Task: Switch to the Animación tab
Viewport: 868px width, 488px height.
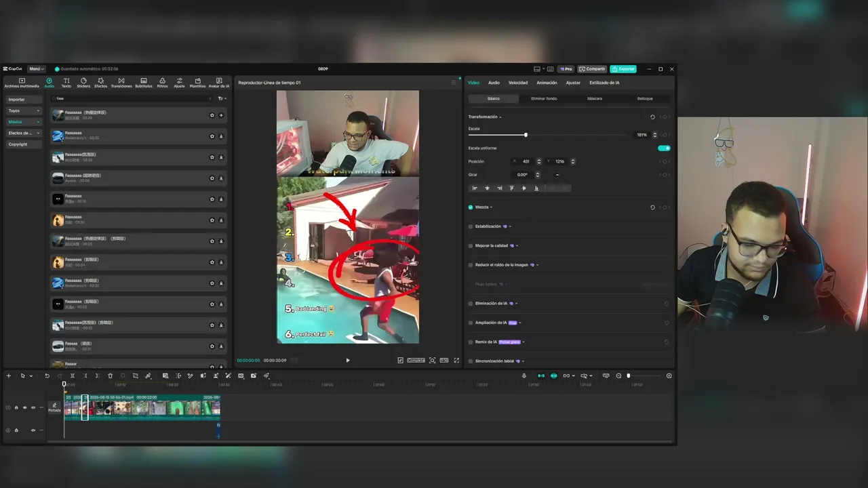Action: (x=547, y=83)
